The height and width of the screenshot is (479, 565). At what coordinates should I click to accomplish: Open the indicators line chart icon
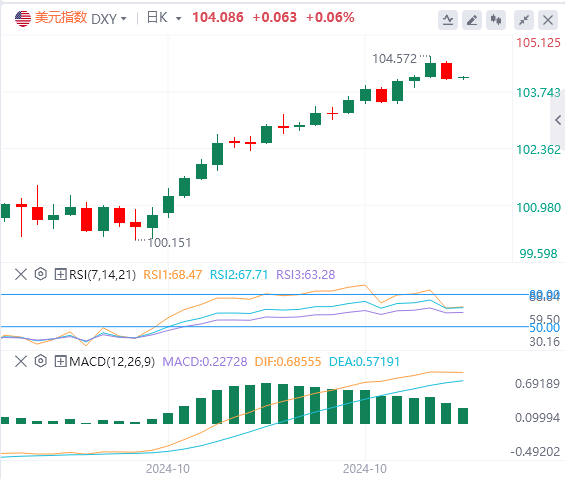(x=448, y=19)
